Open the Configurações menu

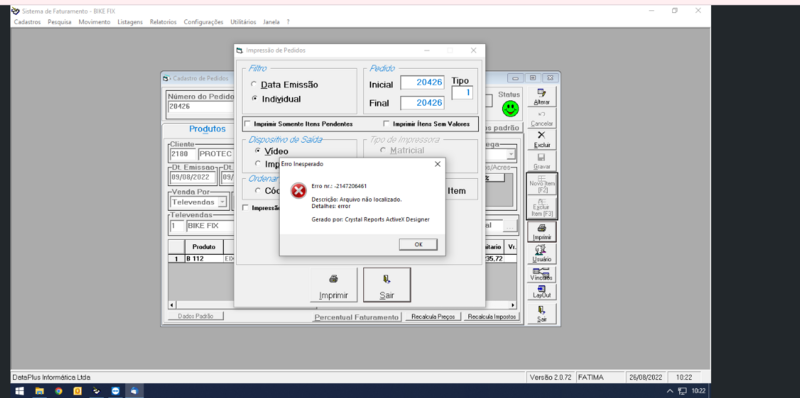[204, 22]
